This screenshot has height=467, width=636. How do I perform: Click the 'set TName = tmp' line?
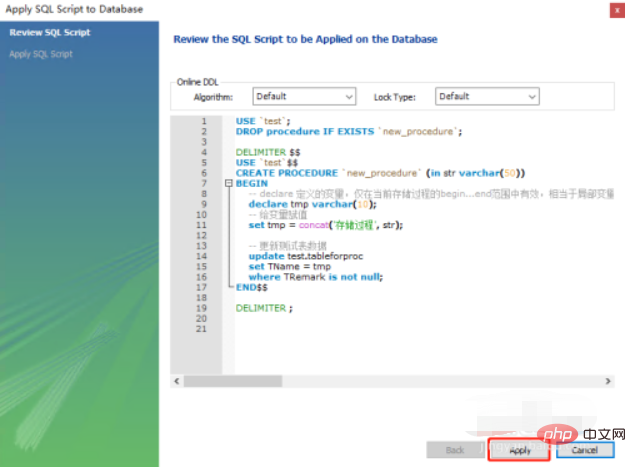click(290, 267)
